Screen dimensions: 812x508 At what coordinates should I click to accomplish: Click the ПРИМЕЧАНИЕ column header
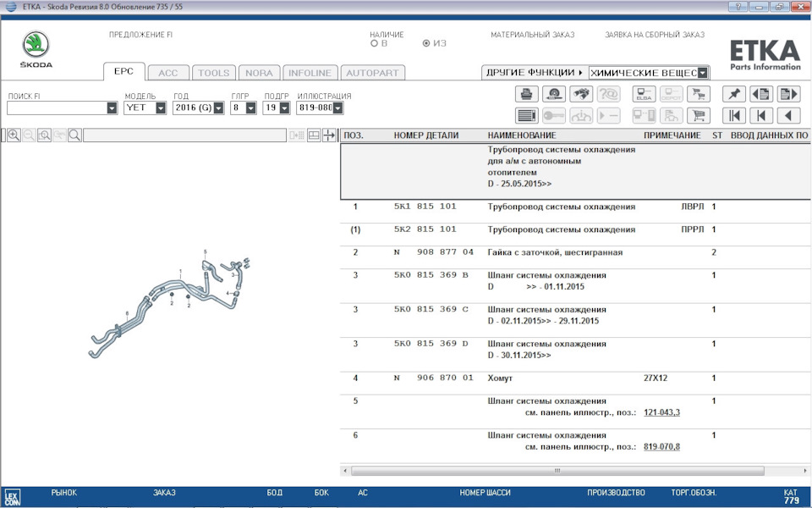pyautogui.click(x=672, y=135)
